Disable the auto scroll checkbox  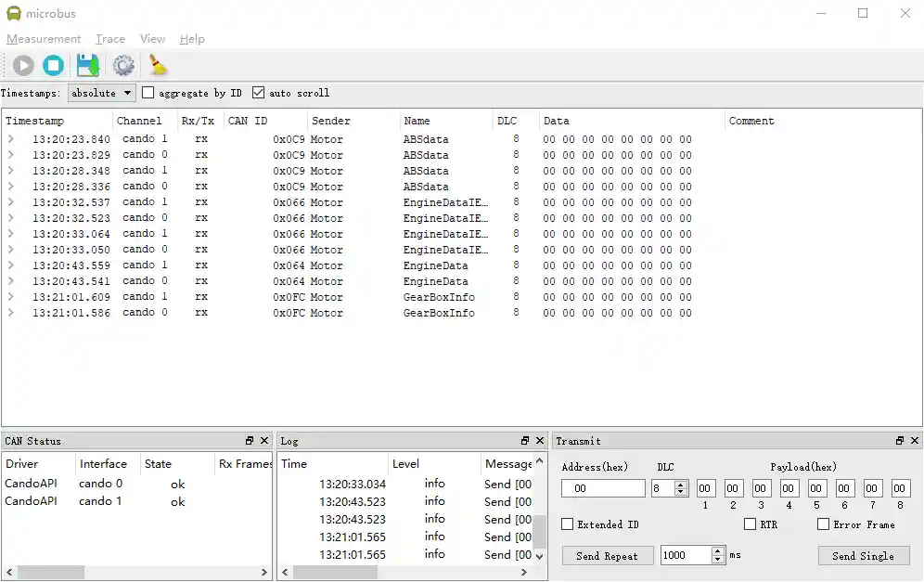point(259,93)
